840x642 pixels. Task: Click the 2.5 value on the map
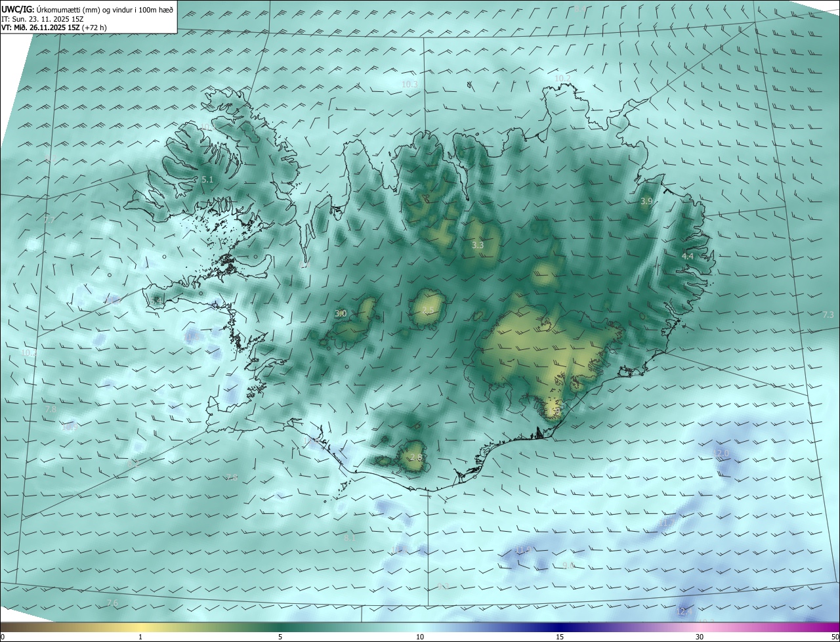(428, 310)
